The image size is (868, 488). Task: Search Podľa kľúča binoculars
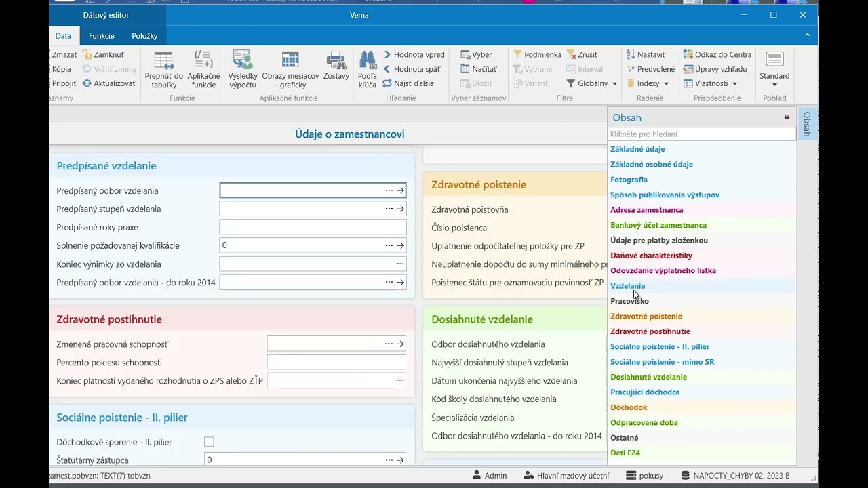click(368, 69)
